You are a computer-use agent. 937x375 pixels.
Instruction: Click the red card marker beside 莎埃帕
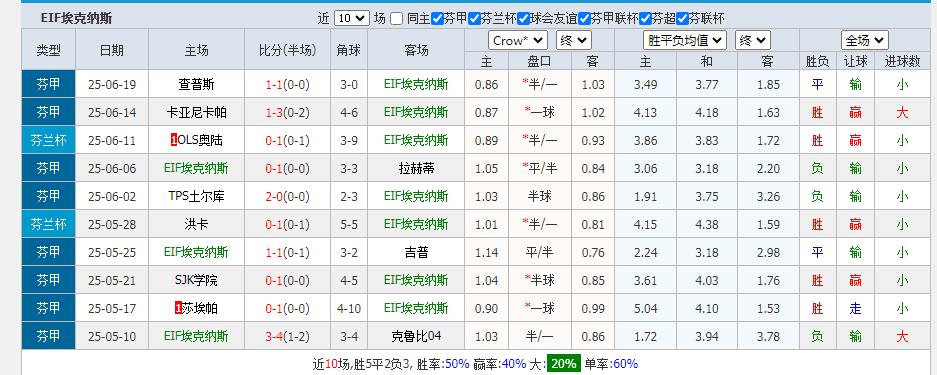[x=177, y=309]
